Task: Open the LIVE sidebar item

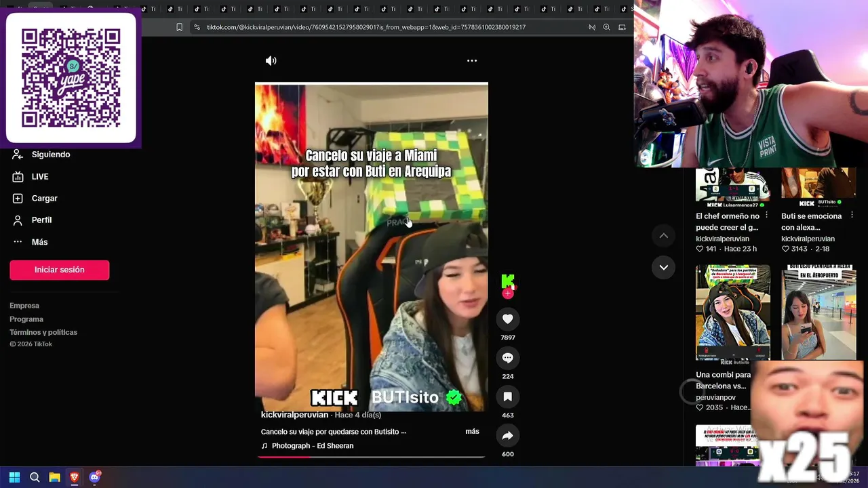Action: [31, 177]
